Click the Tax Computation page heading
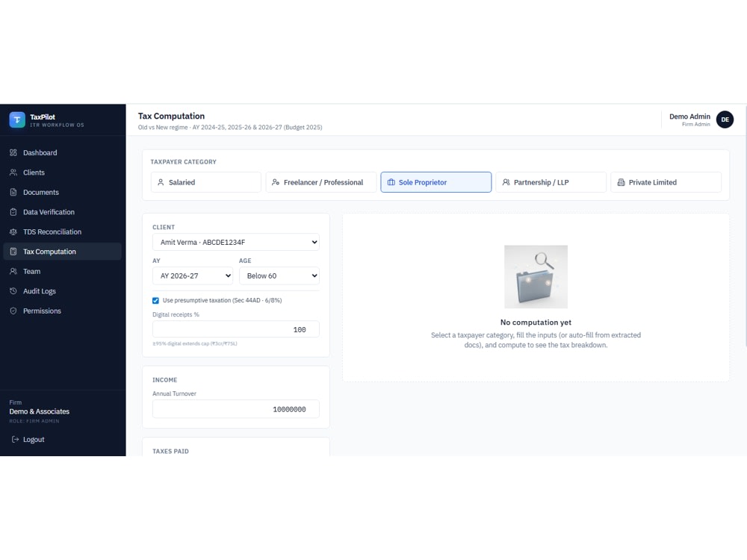 click(172, 116)
